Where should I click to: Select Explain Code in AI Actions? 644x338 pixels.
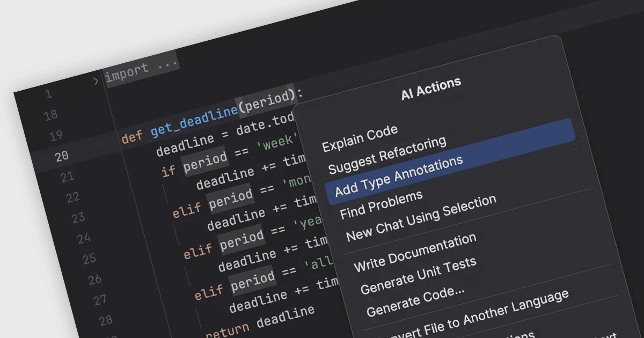click(360, 138)
